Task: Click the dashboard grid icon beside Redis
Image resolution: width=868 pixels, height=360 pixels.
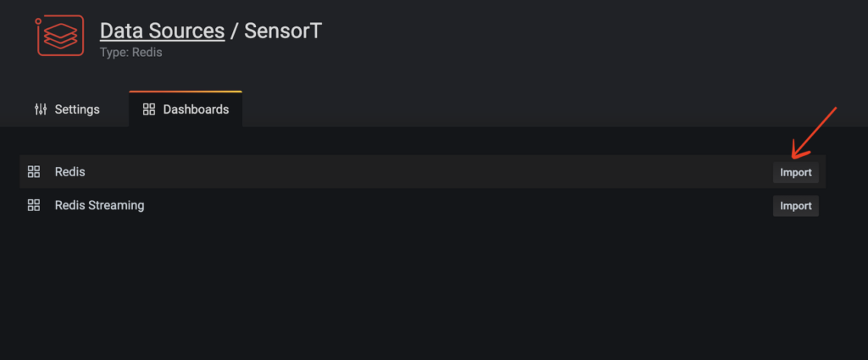Action: click(x=34, y=171)
